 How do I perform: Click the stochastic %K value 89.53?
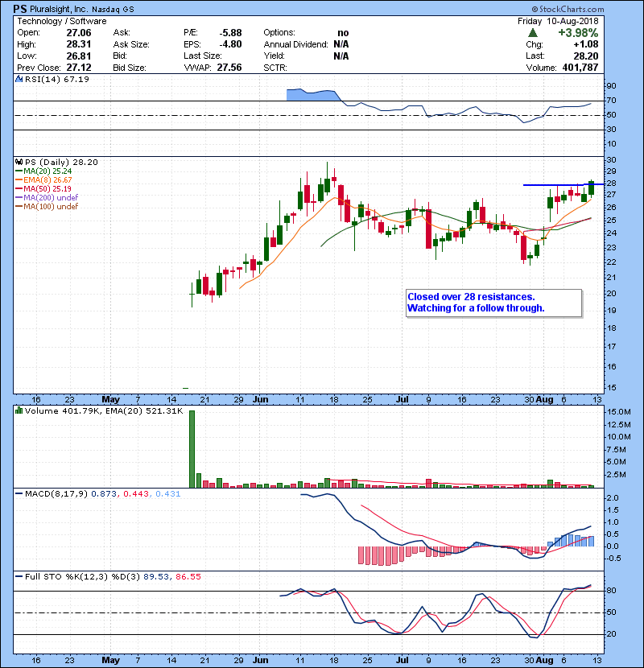(x=155, y=576)
